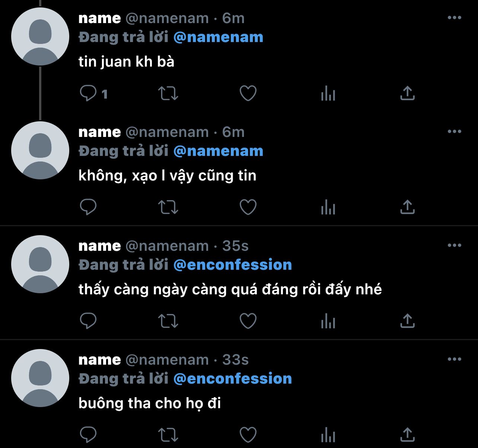
Task: Open more options for "tin juan kh bà" tweet
Action: pyautogui.click(x=454, y=18)
